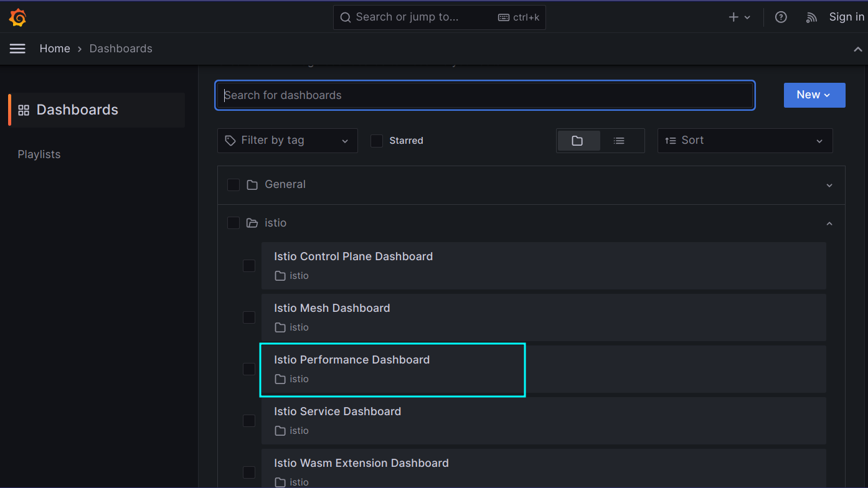Click the open istio folder icon

252,223
